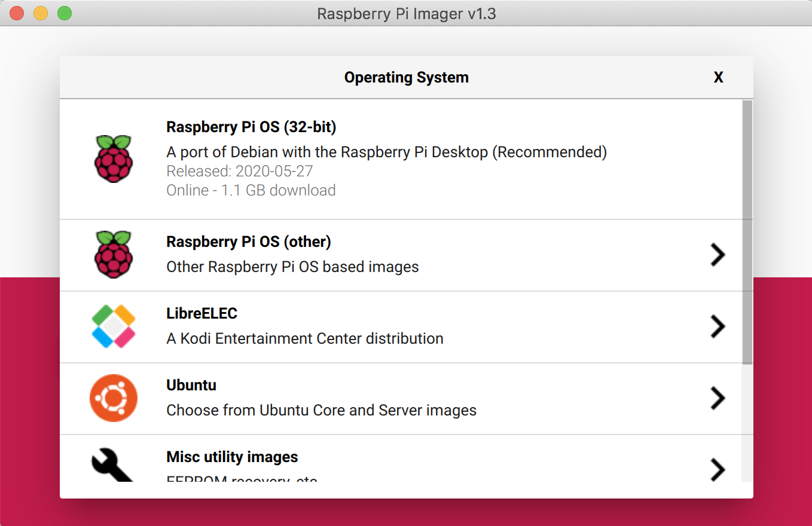Expand the Ubuntu submenu chevron
This screenshot has width=812, height=526.
[718, 398]
